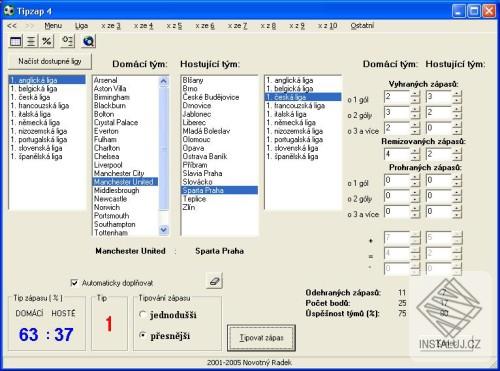Click home drawn matches stepper
The width and height of the screenshot is (500, 371).
coord(415,154)
